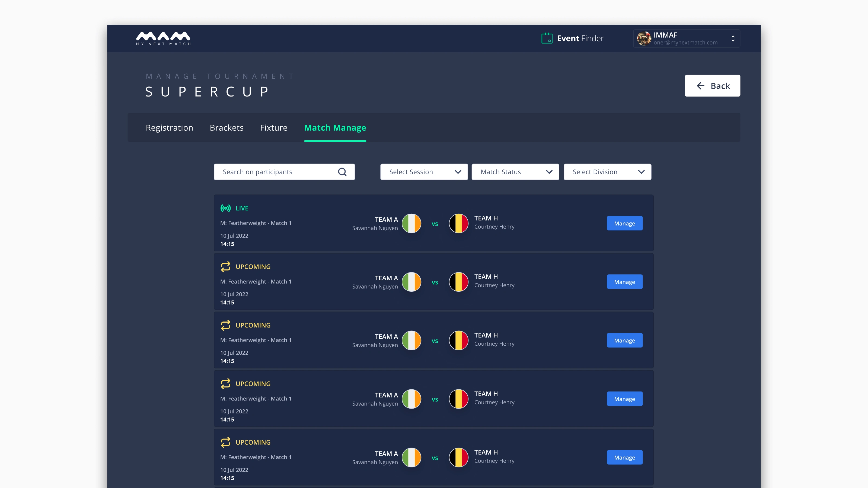Image resolution: width=868 pixels, height=488 pixels.
Task: Click the Select Division chevron arrow
Action: (x=641, y=172)
